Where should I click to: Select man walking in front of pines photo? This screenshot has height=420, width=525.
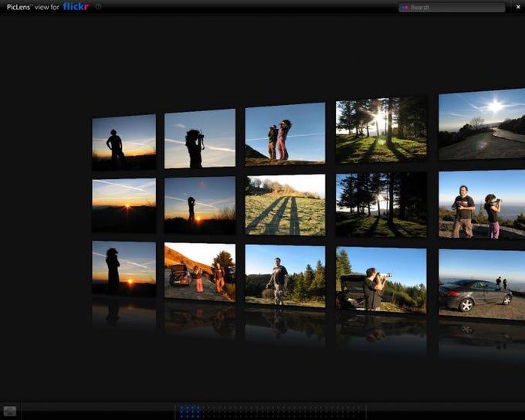click(285, 273)
